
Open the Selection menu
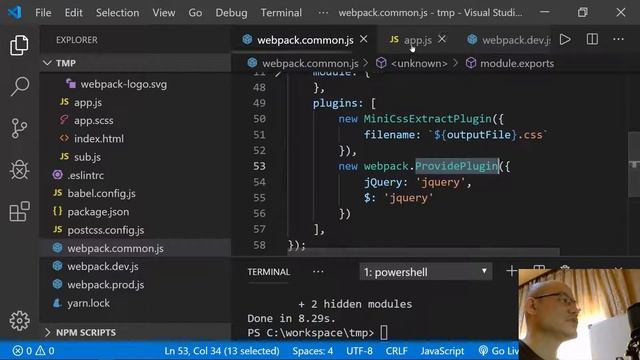click(117, 13)
